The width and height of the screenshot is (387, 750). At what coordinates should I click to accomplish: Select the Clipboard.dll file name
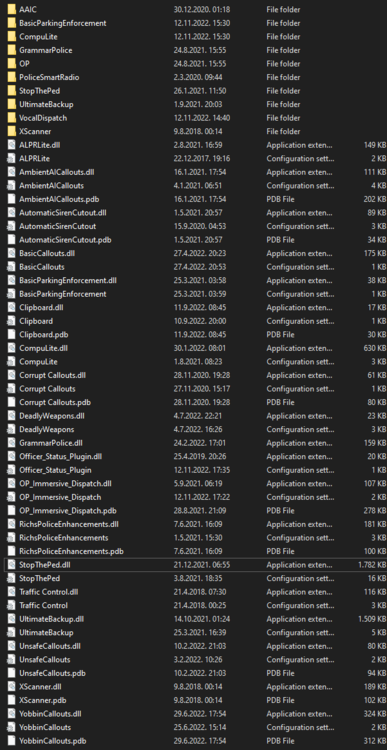point(41,308)
